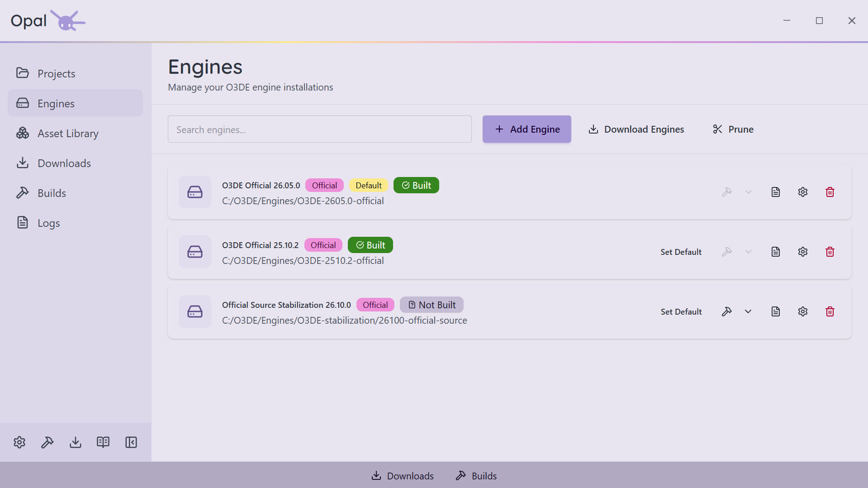Collapse the sidebar panel
Viewport: 868px width, 488px height.
click(131, 442)
